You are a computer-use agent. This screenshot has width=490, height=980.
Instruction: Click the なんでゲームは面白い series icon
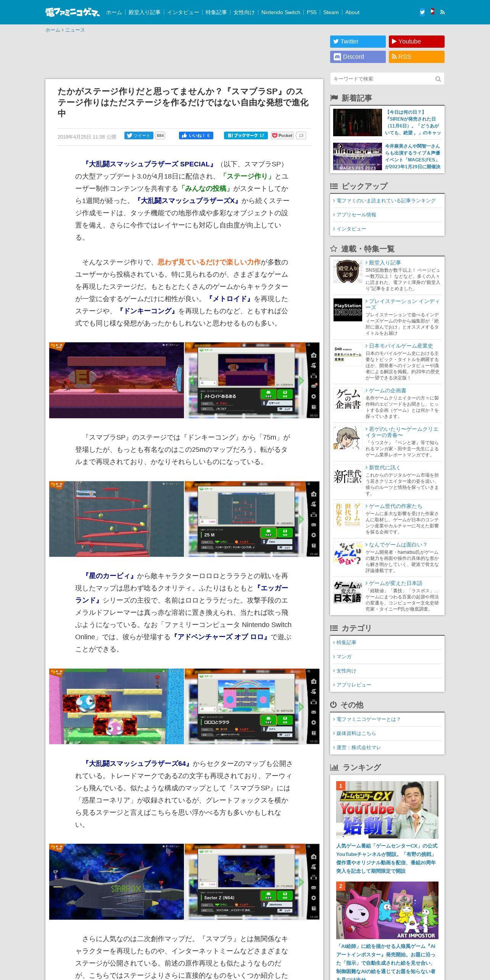[x=348, y=553]
